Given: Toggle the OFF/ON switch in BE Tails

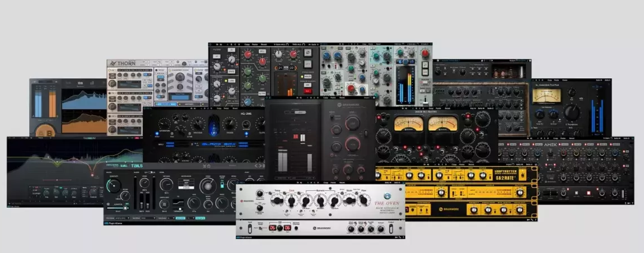Looking at the screenshot, I should pos(150,172).
